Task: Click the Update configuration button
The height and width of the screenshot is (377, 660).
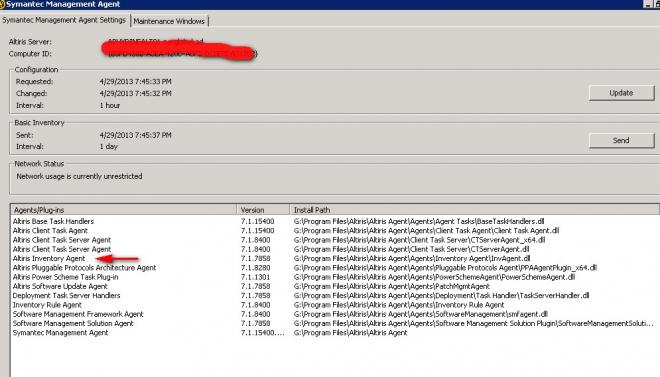Action: point(621,93)
